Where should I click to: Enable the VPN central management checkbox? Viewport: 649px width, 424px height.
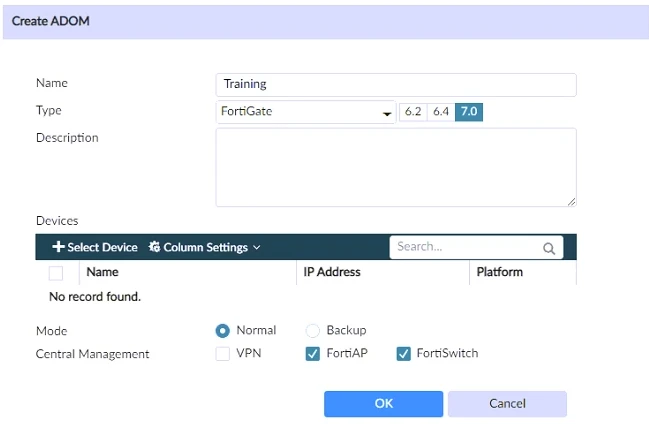pos(222,354)
